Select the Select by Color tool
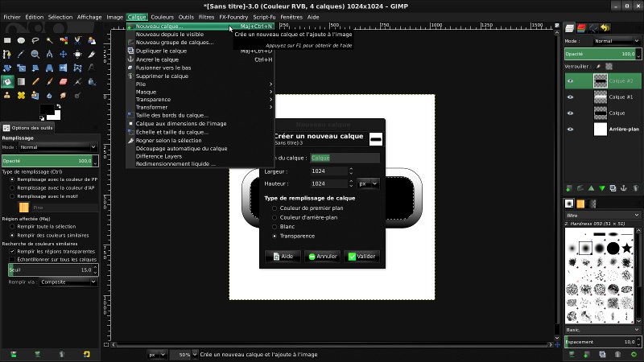This screenshot has height=362, width=644. pyautogui.click(x=64, y=40)
